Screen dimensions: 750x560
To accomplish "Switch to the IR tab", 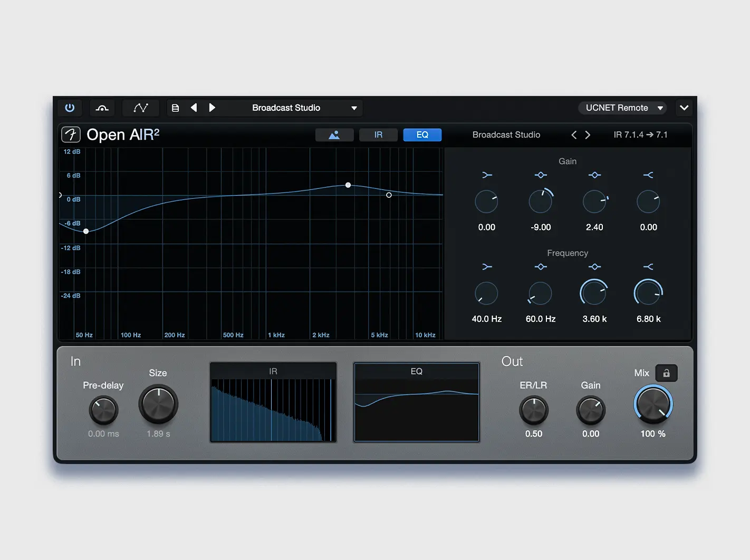I will click(378, 135).
